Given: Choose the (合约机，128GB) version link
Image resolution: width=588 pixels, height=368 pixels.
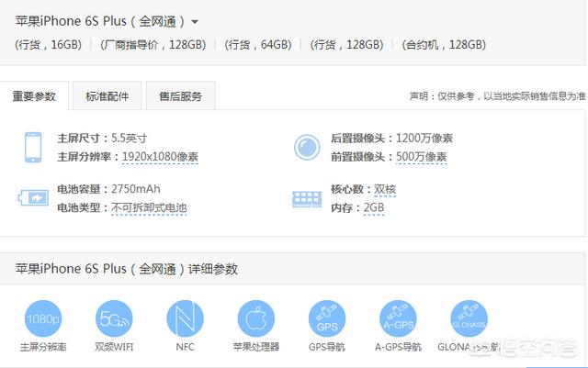Looking at the screenshot, I should [x=444, y=45].
